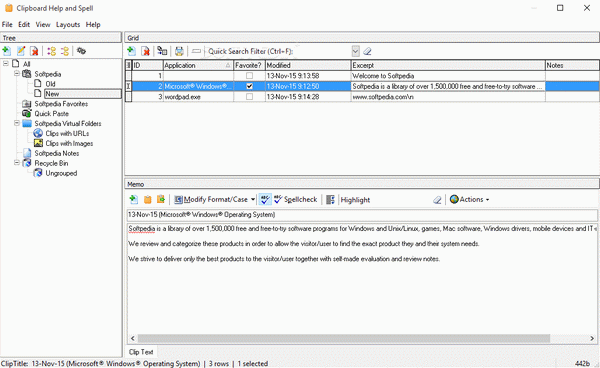Image resolution: width=600 pixels, height=368 pixels.
Task: Sort grid by Application column header
Action: click(198, 65)
